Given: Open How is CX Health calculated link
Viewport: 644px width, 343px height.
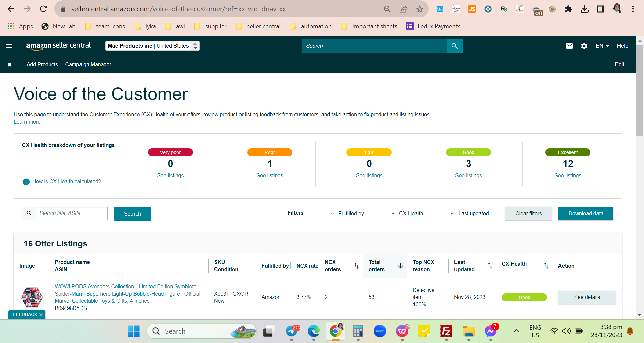Looking at the screenshot, I should tap(67, 182).
